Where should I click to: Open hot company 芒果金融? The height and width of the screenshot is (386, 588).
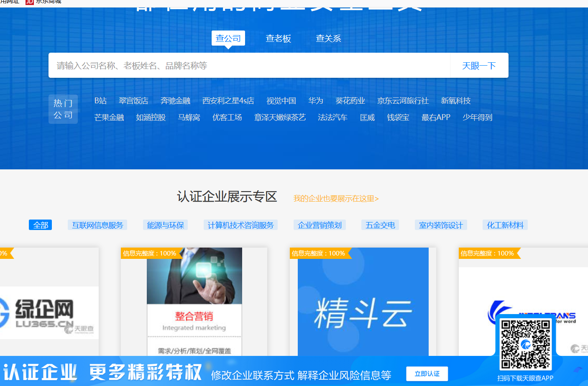(x=109, y=118)
